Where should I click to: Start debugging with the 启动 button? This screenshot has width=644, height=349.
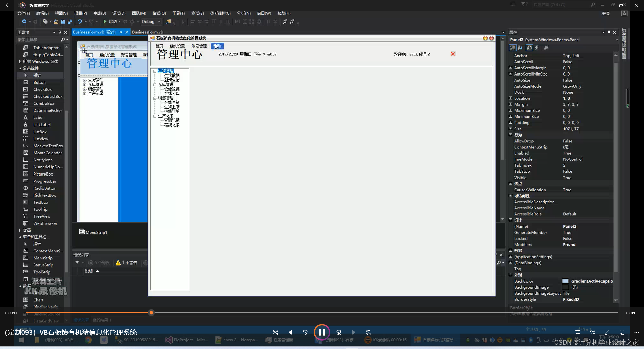110,22
